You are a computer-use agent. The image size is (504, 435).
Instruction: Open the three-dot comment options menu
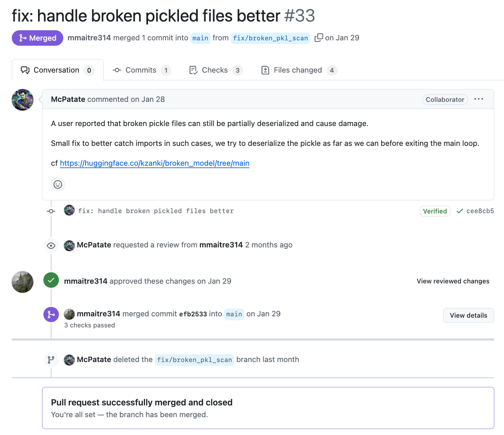point(478,99)
